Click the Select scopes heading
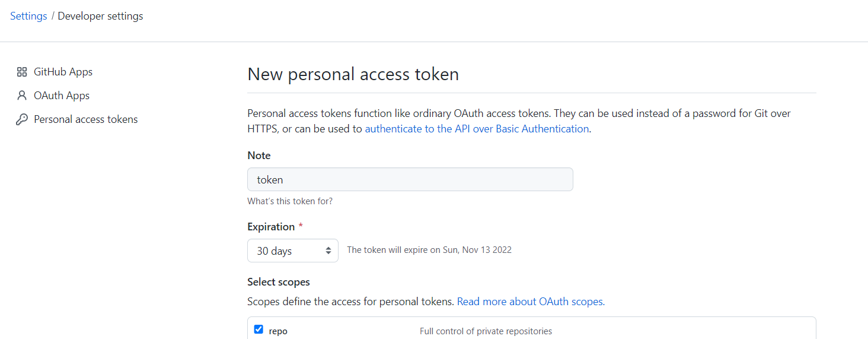 [278, 282]
